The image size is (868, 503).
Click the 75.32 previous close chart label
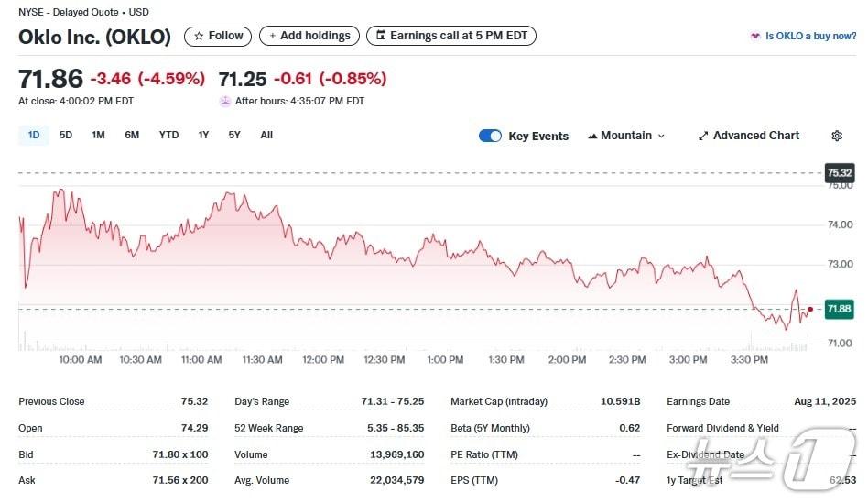[x=839, y=172]
